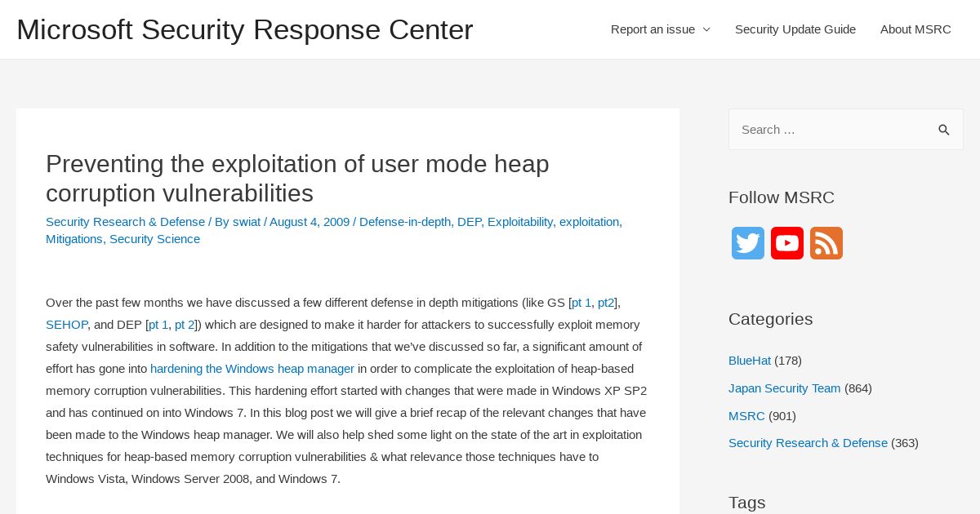
Task: Open Exploitability tag link
Action: (x=520, y=222)
